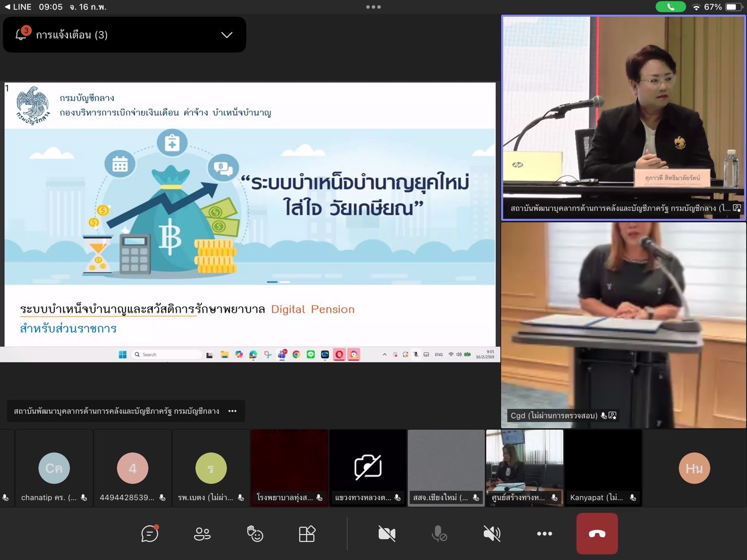Image resolution: width=747 pixels, height=560 pixels.
Task: Toggle the speaker audio on
Action: [x=492, y=534]
